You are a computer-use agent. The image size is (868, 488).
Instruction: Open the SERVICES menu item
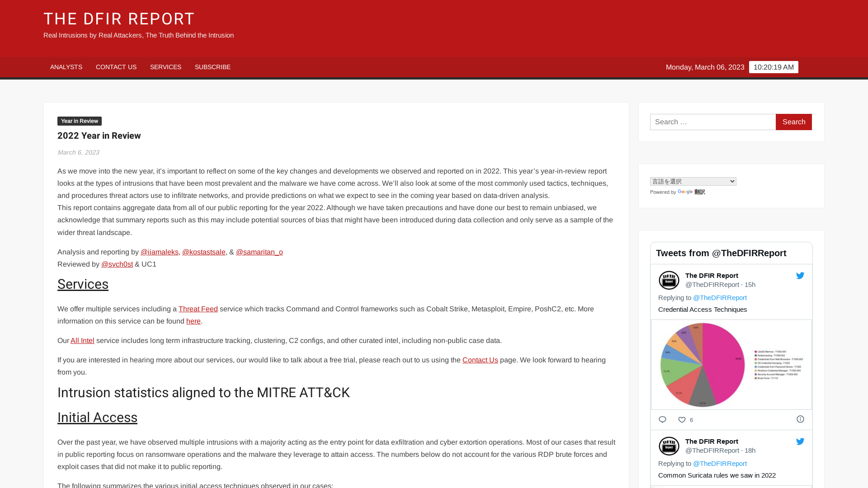pyautogui.click(x=166, y=67)
